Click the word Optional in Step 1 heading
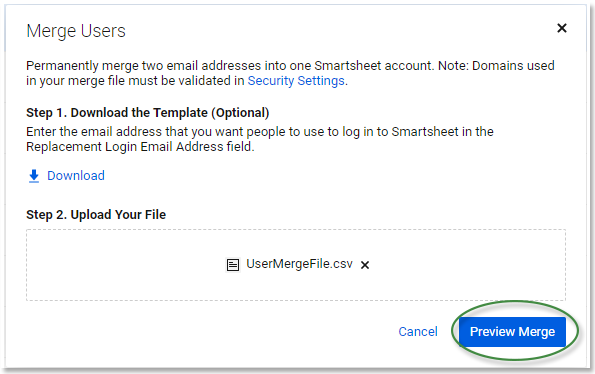The height and width of the screenshot is (374, 595). (x=240, y=113)
